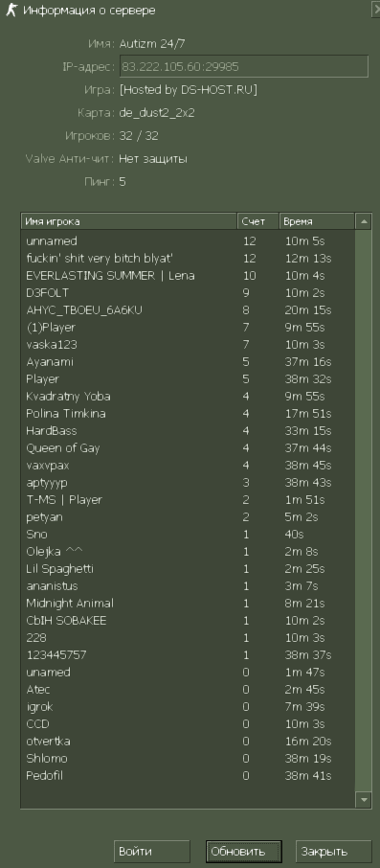Close the server info window
Image resolution: width=380 pixels, height=868 pixels.
tap(376, 10)
